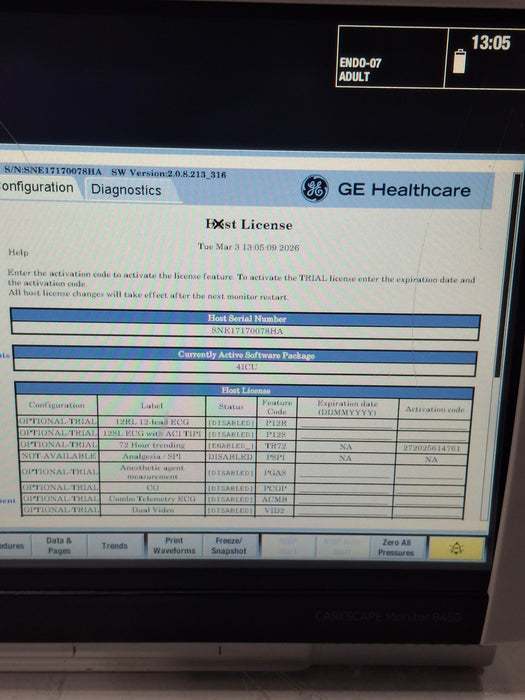Tap Freeze/Snapshot button
Viewport: 525px width, 700px height.
[229, 546]
